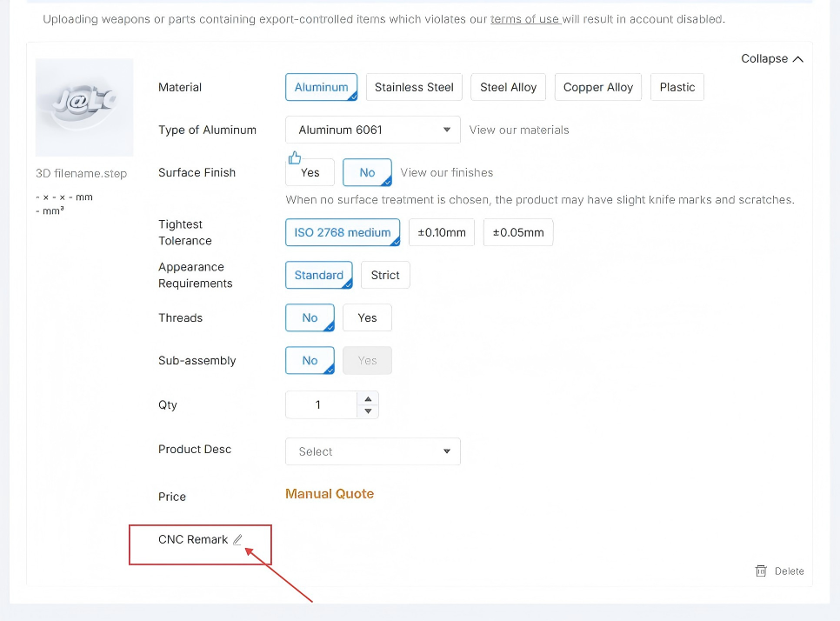Click the 3D filename.step file name

[82, 173]
